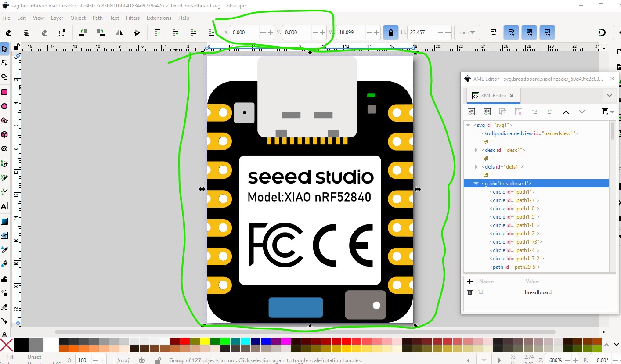The height and width of the screenshot is (364, 621).
Task: Click the new element node icon
Action: click(x=471, y=112)
